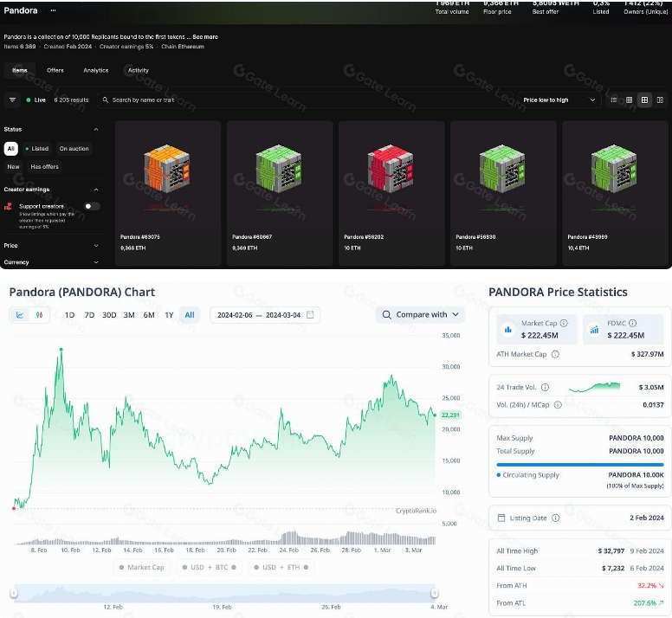This screenshot has height=618, width=672.
Task: Select the line chart type icon
Action: click(20, 315)
